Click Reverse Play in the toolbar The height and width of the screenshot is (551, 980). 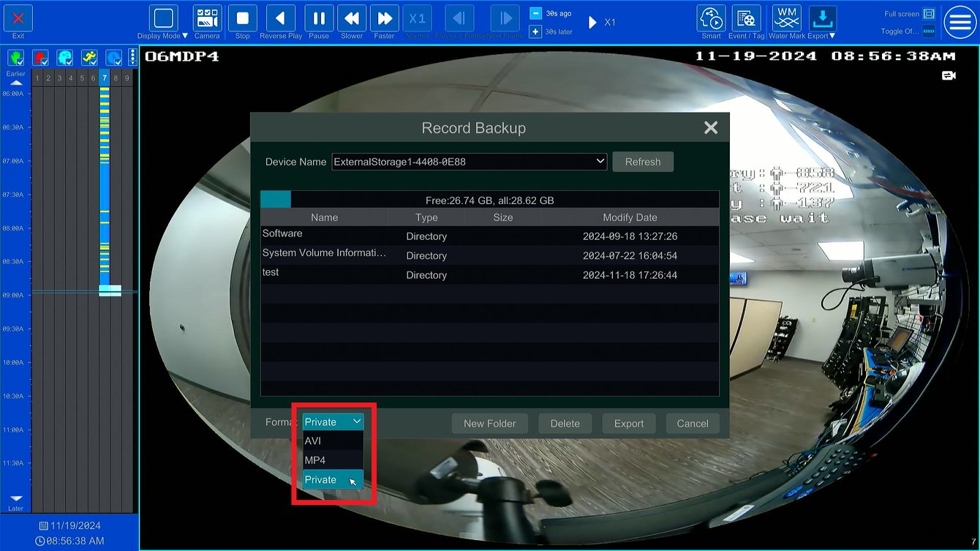280,19
